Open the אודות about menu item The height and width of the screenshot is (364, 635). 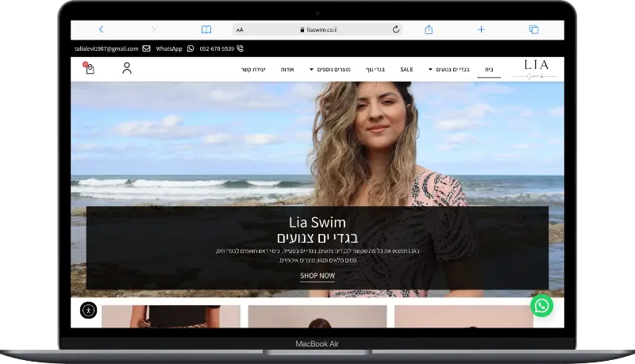pyautogui.click(x=287, y=70)
